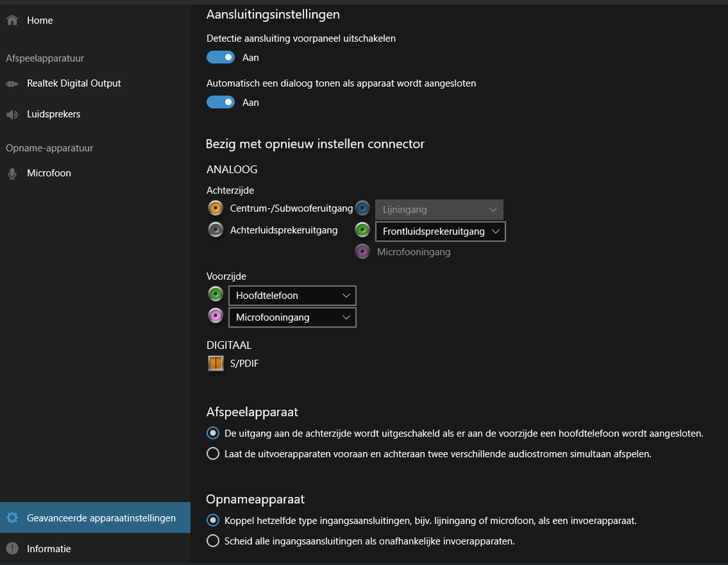Viewport: 728px width, 565px height.
Task: Select Geavanceerde apparaatinstellingen menu item
Action: click(x=95, y=518)
